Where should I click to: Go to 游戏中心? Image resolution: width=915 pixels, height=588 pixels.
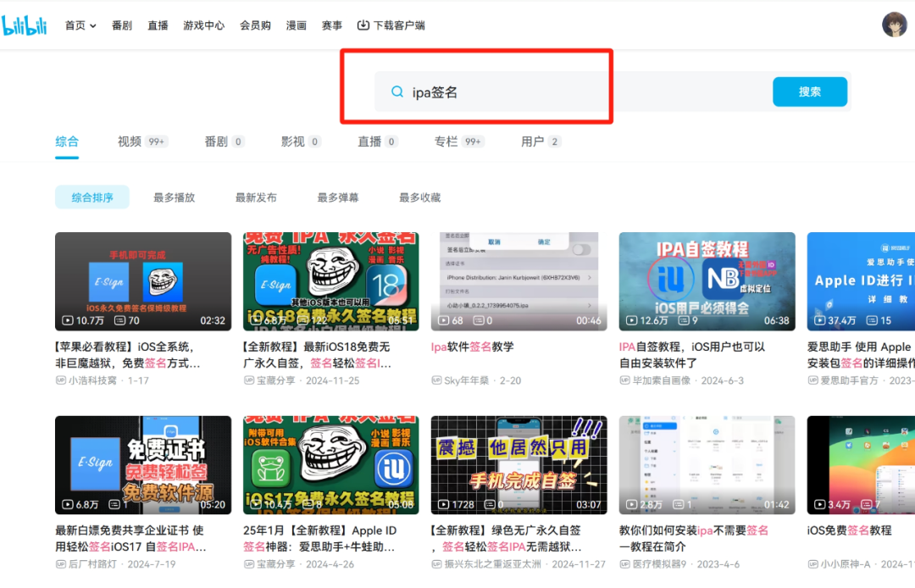click(203, 25)
